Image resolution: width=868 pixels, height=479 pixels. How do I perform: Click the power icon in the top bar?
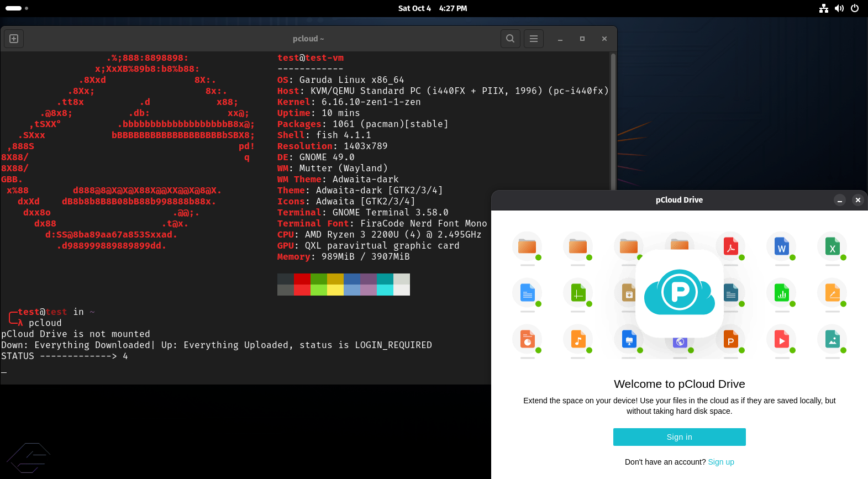[855, 8]
